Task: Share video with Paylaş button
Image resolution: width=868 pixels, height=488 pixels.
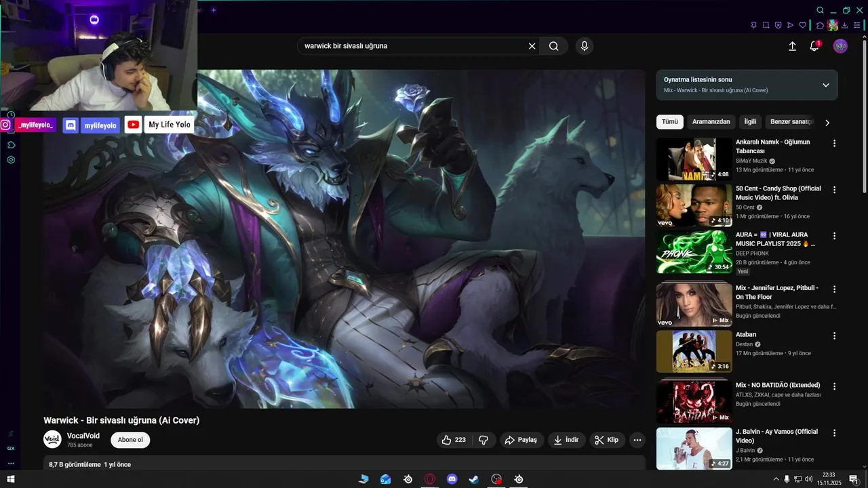Action: pos(522,440)
